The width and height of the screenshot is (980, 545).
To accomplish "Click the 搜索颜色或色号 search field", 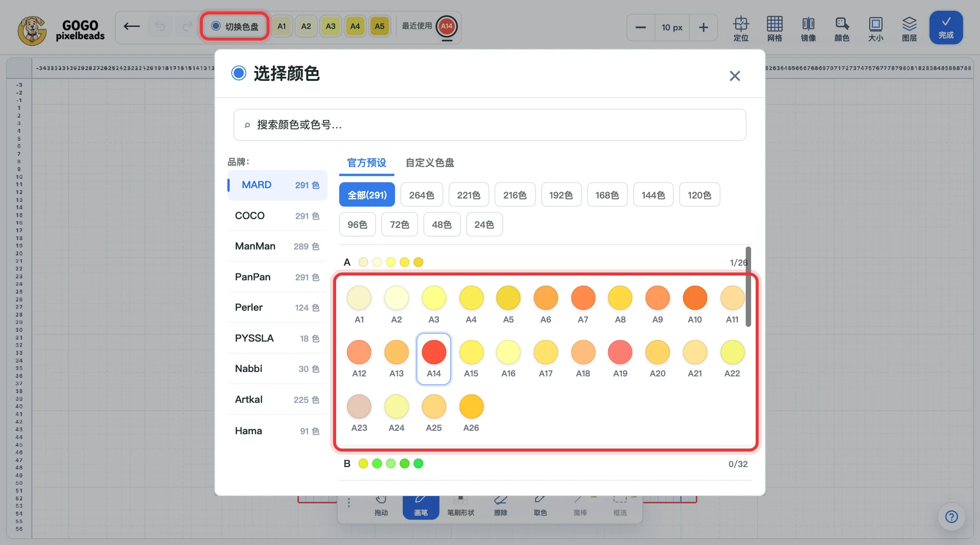I will [490, 125].
